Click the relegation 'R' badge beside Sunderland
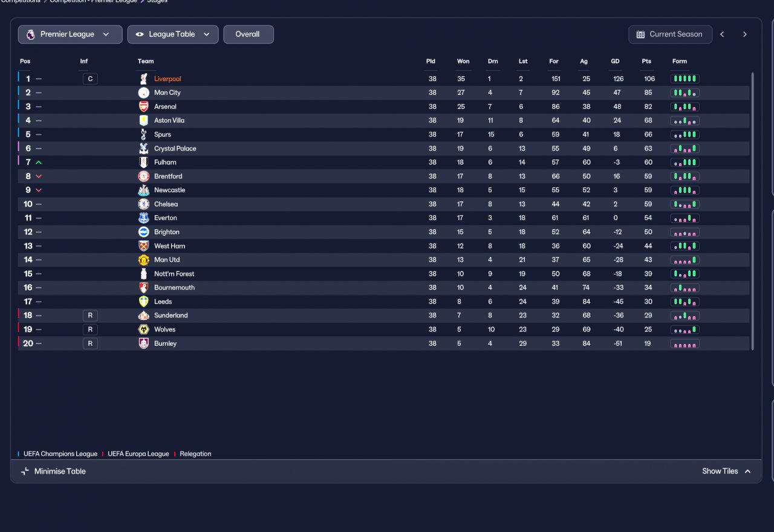774x532 pixels. (x=90, y=316)
